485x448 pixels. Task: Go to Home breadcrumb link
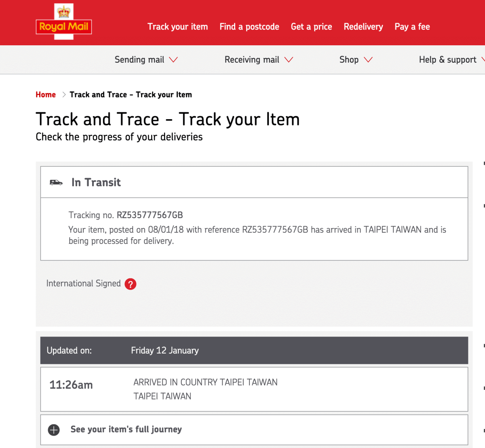46,95
